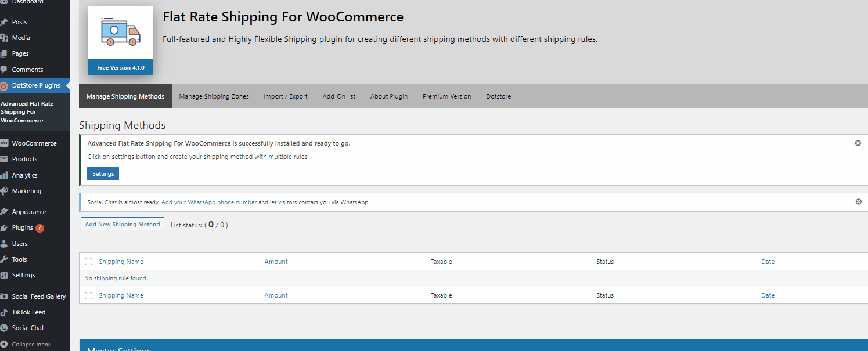
Task: Click the plugins update count badge 7
Action: click(39, 228)
